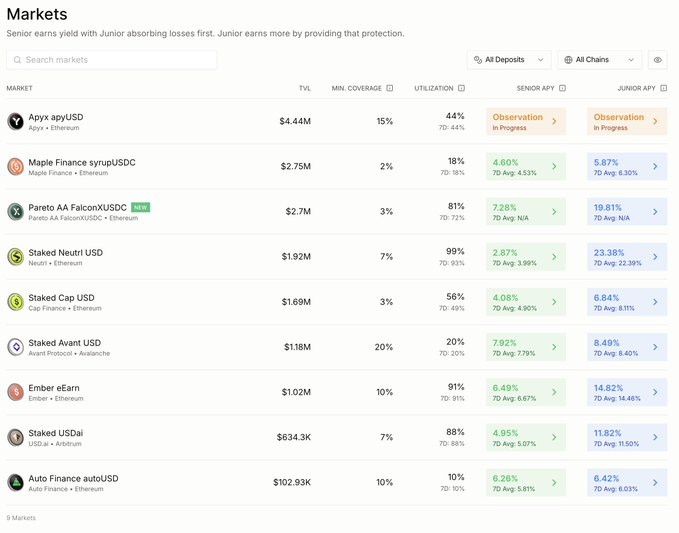
Task: Click the search magnifier icon
Action: point(17,60)
